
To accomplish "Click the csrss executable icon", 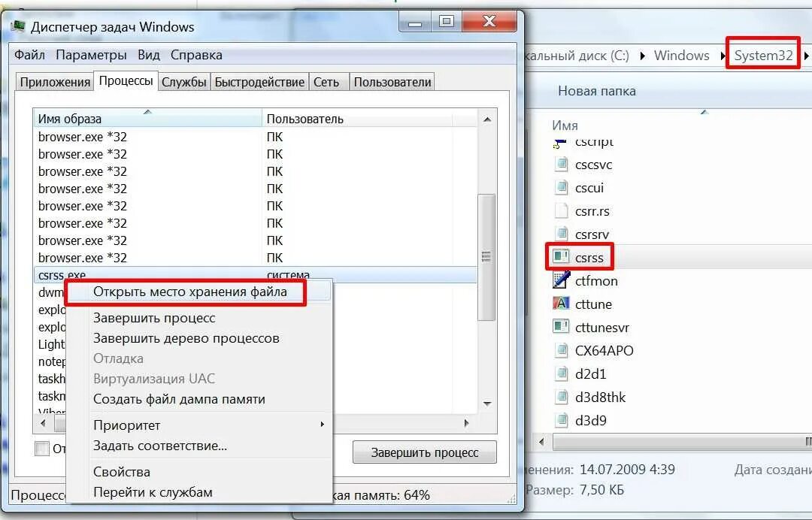I will click(561, 257).
